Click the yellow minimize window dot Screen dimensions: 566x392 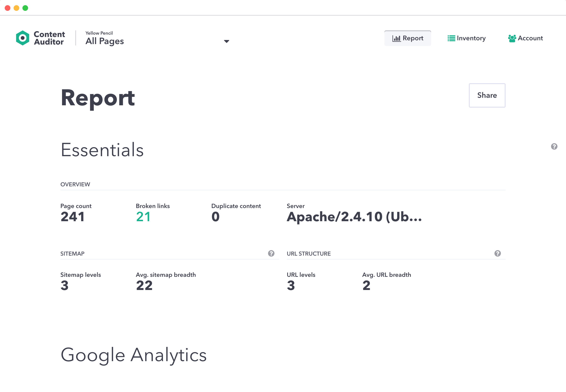point(16,8)
